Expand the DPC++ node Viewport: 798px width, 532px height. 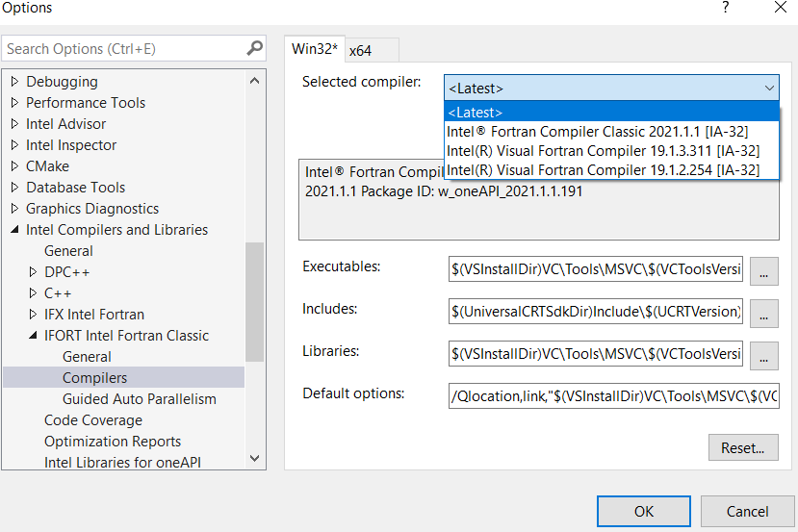33,272
